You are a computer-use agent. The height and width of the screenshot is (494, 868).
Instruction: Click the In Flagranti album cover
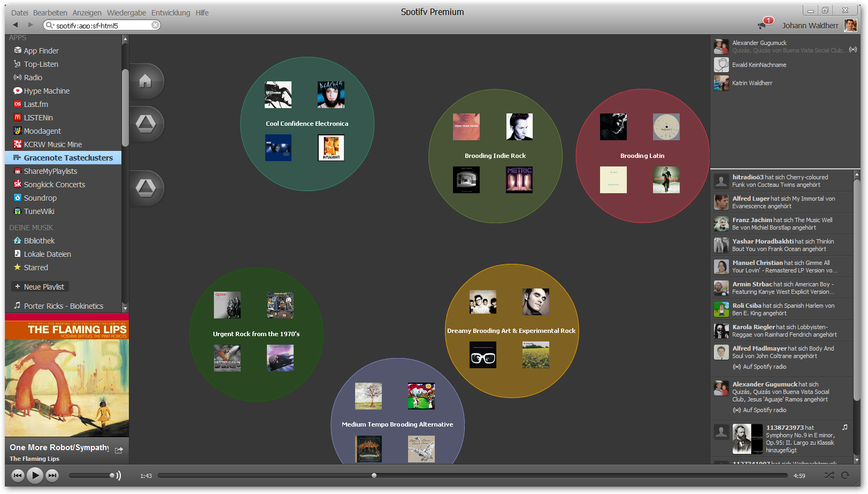[331, 148]
